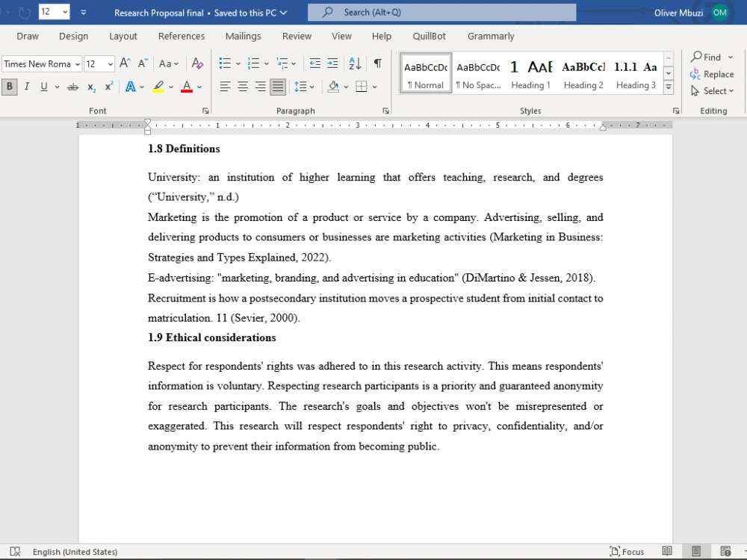Open the Design tab
The height and width of the screenshot is (560, 747).
(73, 36)
